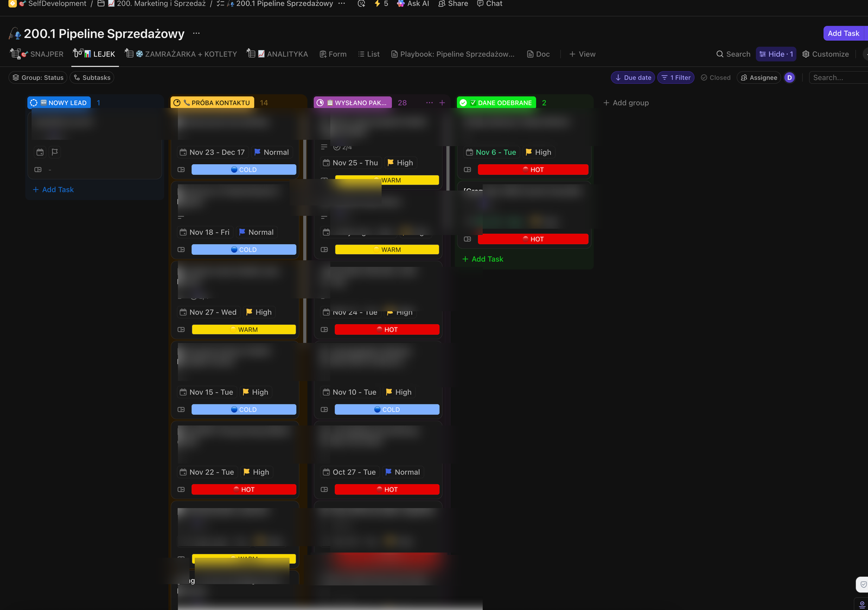Toggle the Closed tasks filter
868x610 pixels.
click(716, 78)
